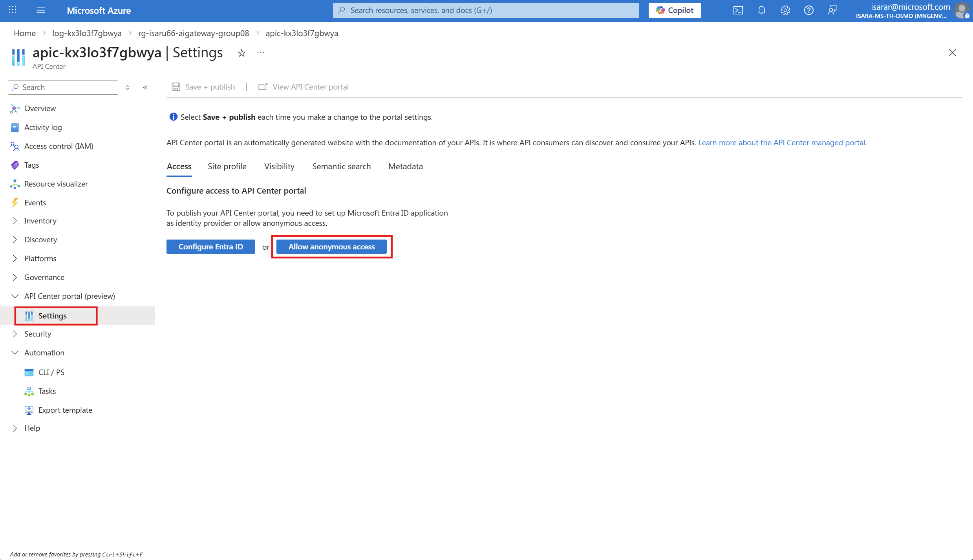Open CLI / PS under Automation
The height and width of the screenshot is (560, 973).
point(51,372)
